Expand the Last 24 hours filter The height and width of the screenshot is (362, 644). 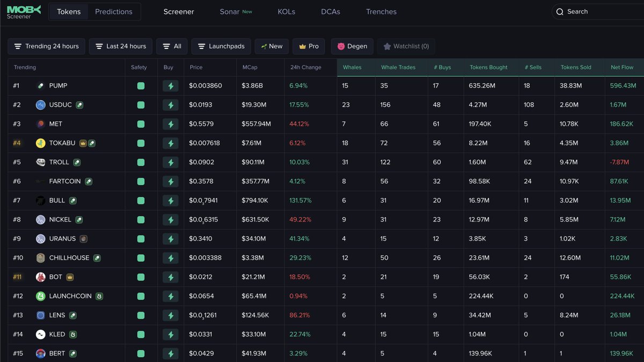coord(121,46)
